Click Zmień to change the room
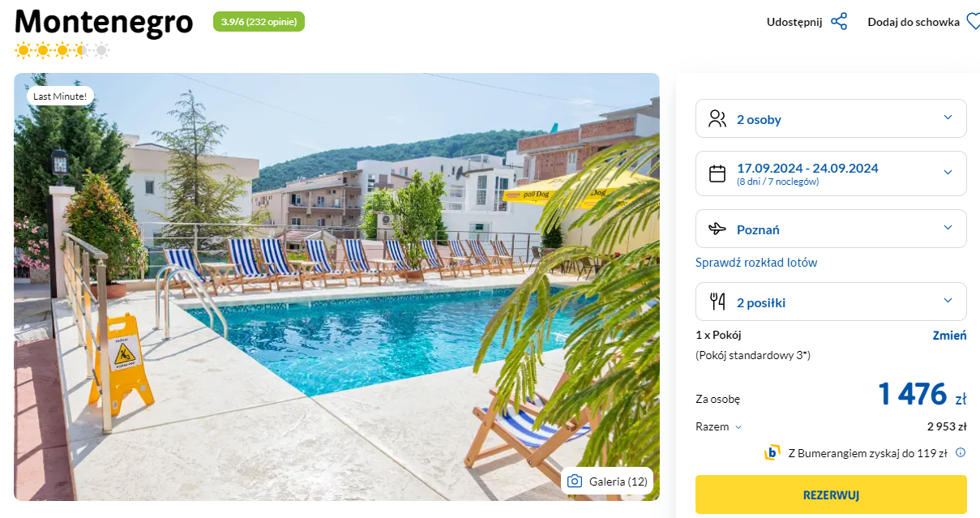Viewport: 980px width, 518px height. click(x=949, y=336)
